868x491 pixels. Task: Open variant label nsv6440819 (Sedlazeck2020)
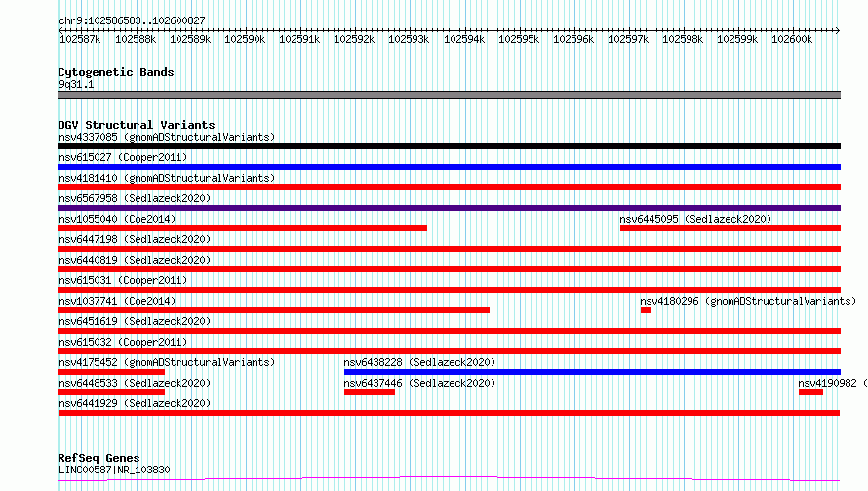pos(135,260)
